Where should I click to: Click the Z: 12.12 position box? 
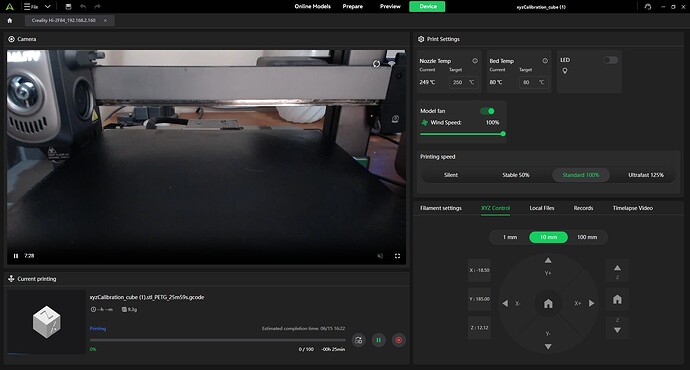(x=479, y=328)
